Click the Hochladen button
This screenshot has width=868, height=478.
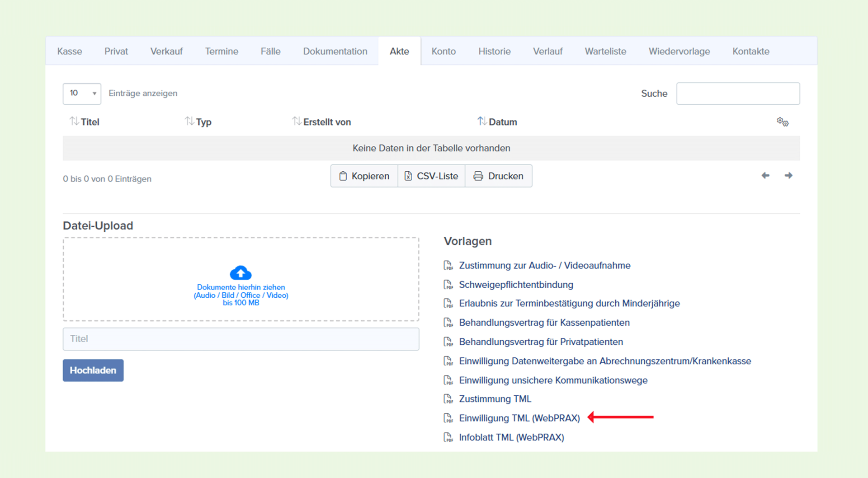pos(93,370)
